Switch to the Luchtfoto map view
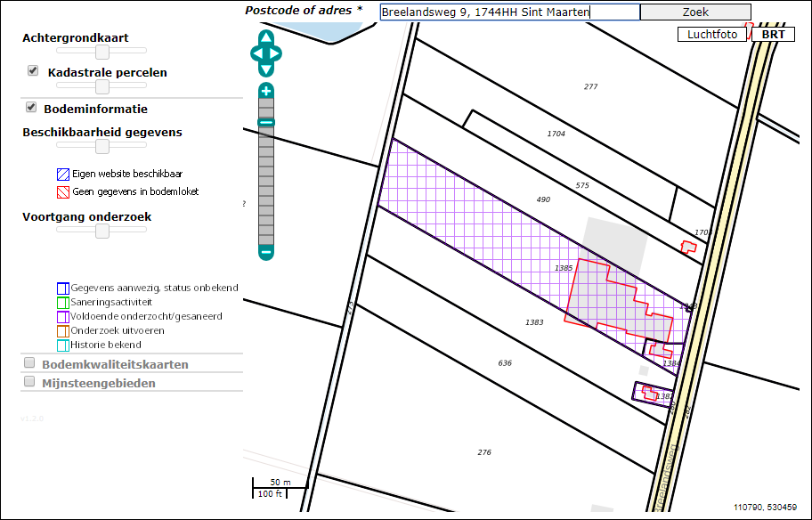This screenshot has width=812, height=520. (x=711, y=35)
